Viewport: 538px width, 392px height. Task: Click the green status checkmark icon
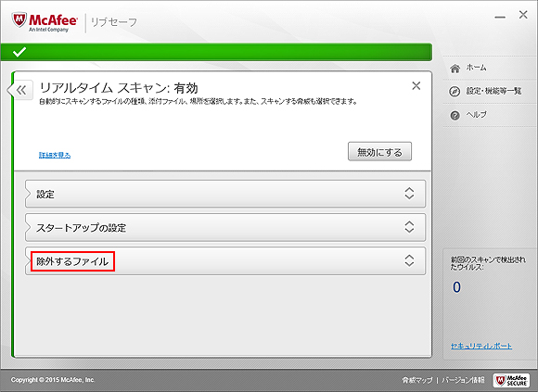click(19, 52)
